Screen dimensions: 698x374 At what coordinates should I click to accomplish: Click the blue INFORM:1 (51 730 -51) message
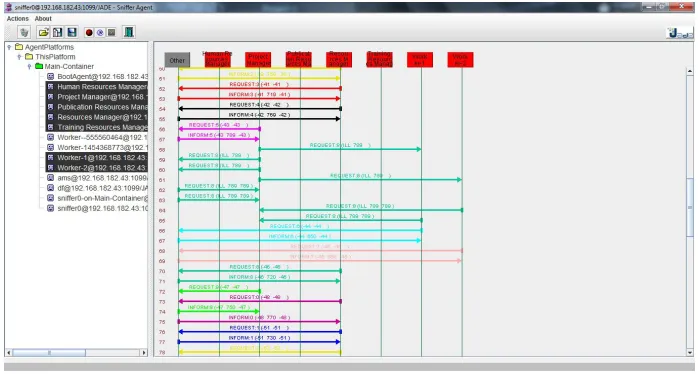pos(260,341)
